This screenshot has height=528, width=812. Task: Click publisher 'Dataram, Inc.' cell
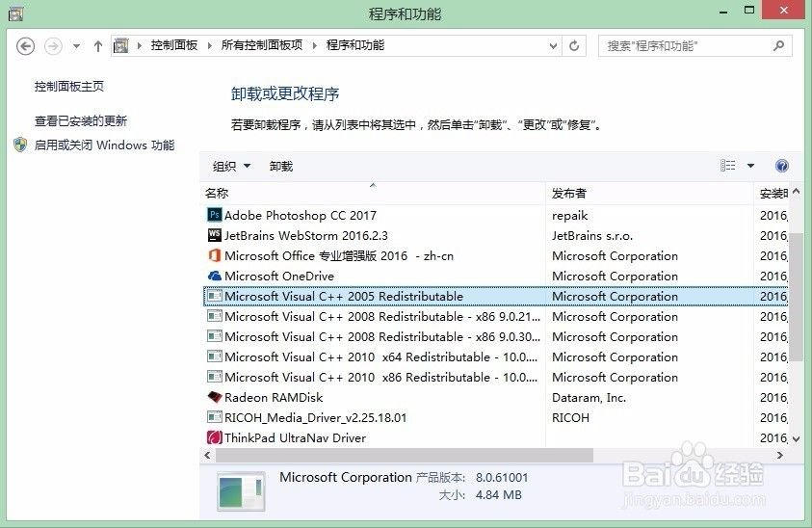point(589,397)
